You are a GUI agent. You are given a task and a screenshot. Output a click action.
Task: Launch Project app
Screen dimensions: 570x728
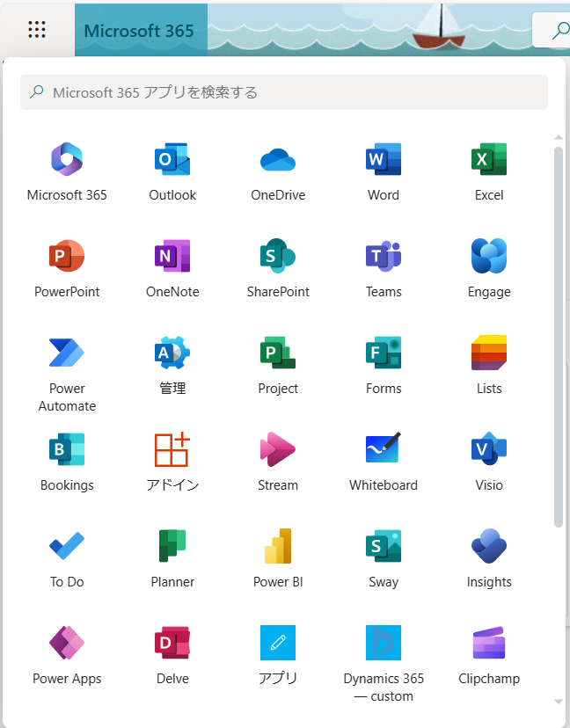click(x=278, y=353)
